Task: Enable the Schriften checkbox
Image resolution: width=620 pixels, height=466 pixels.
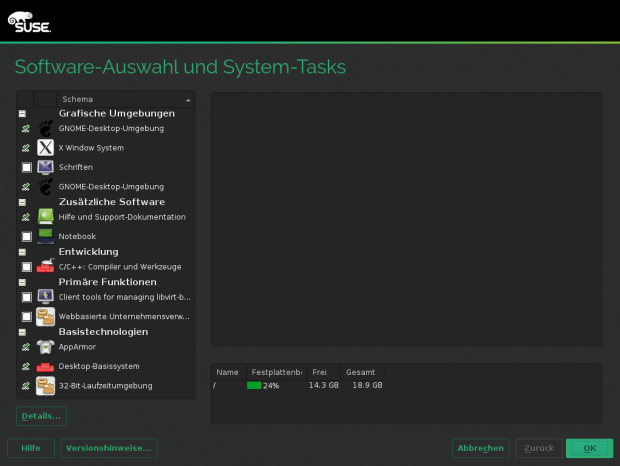Action: pyautogui.click(x=26, y=167)
